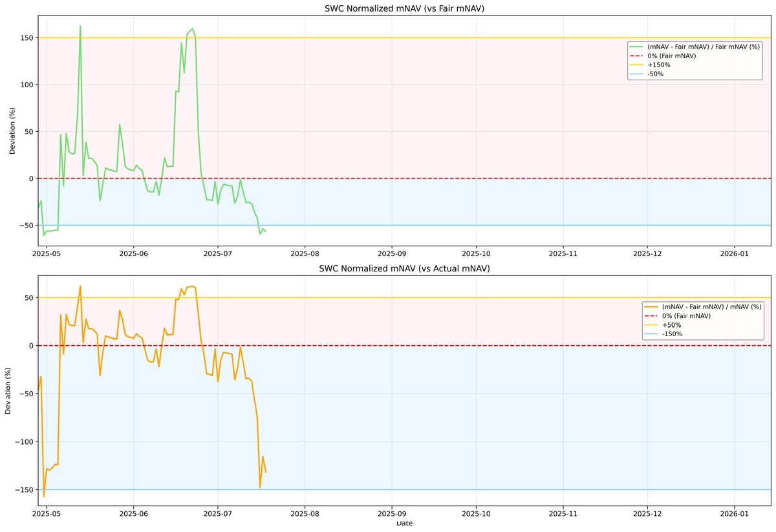Click "2025-06" date tick under Fair mNAV chart
Image resolution: width=776 pixels, height=532 pixels.
[133, 255]
